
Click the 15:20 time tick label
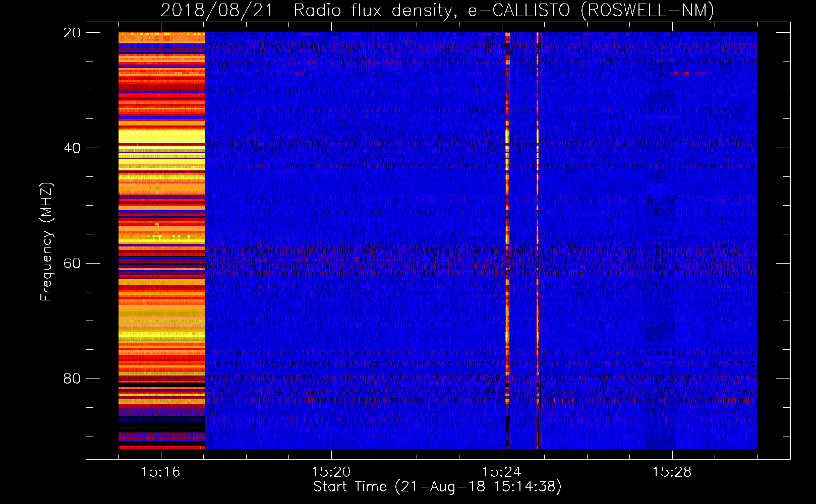point(331,472)
